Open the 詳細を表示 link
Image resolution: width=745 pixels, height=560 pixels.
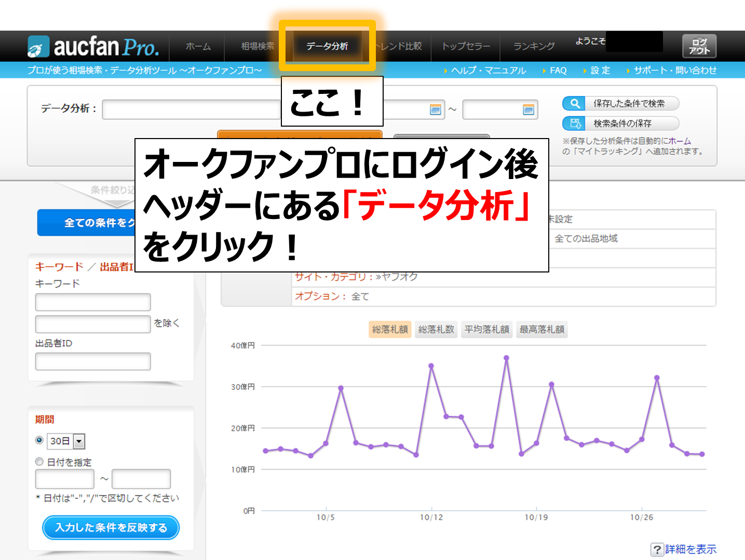690,549
